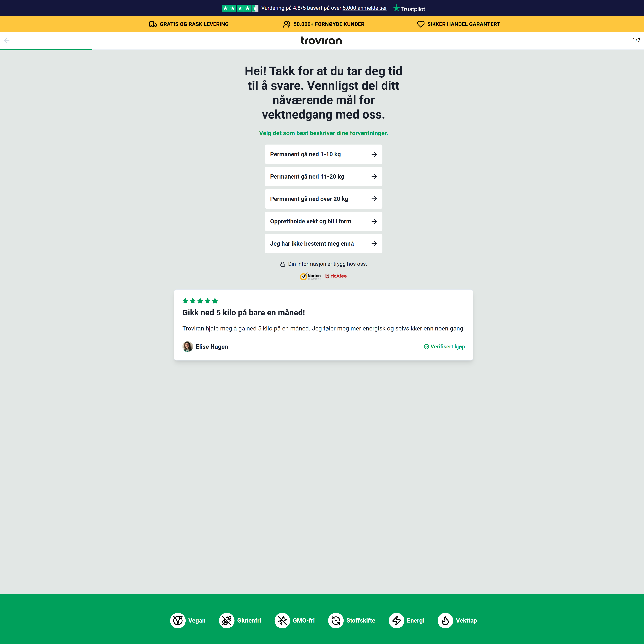Select Permanent gå ned 1-10 kg

tap(323, 154)
